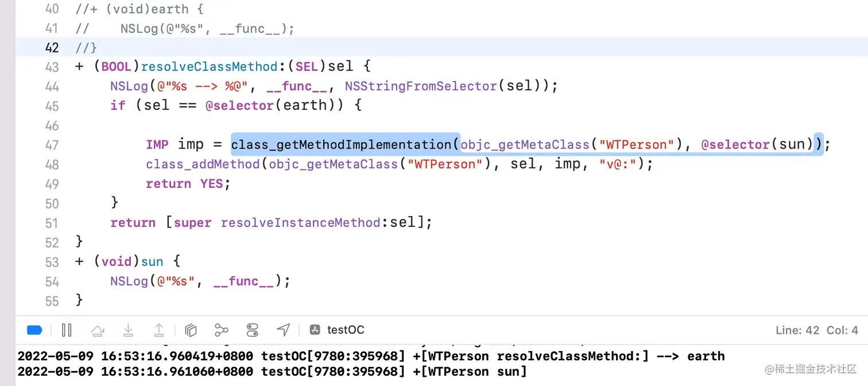This screenshot has height=386, width=868.
Task: Step out of the current function
Action: pos(159,330)
